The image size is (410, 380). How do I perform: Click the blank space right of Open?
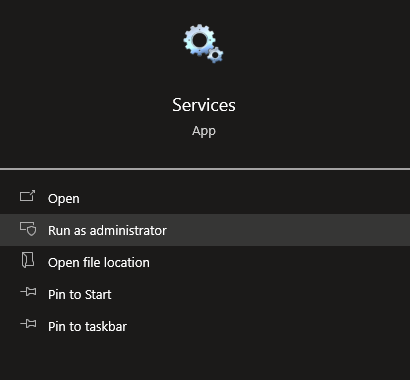243,199
